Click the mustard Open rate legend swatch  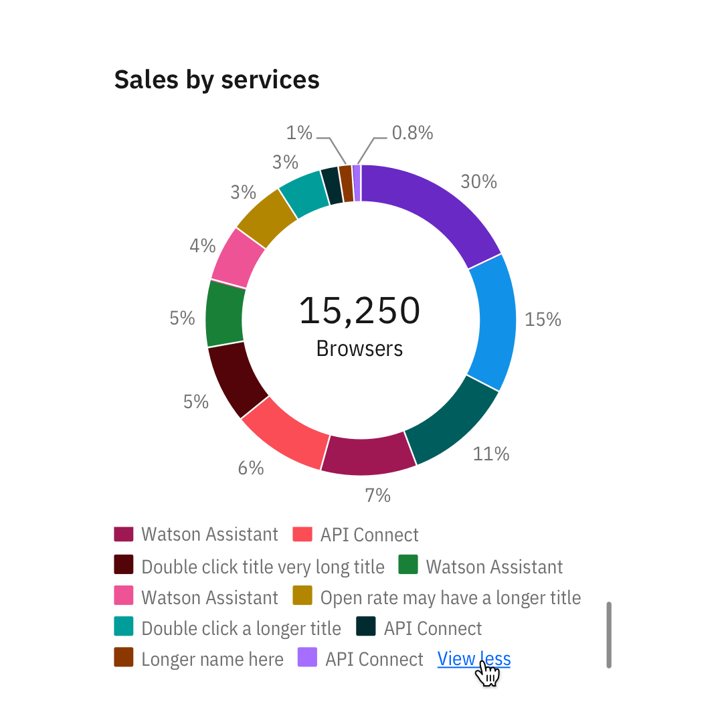click(303, 596)
